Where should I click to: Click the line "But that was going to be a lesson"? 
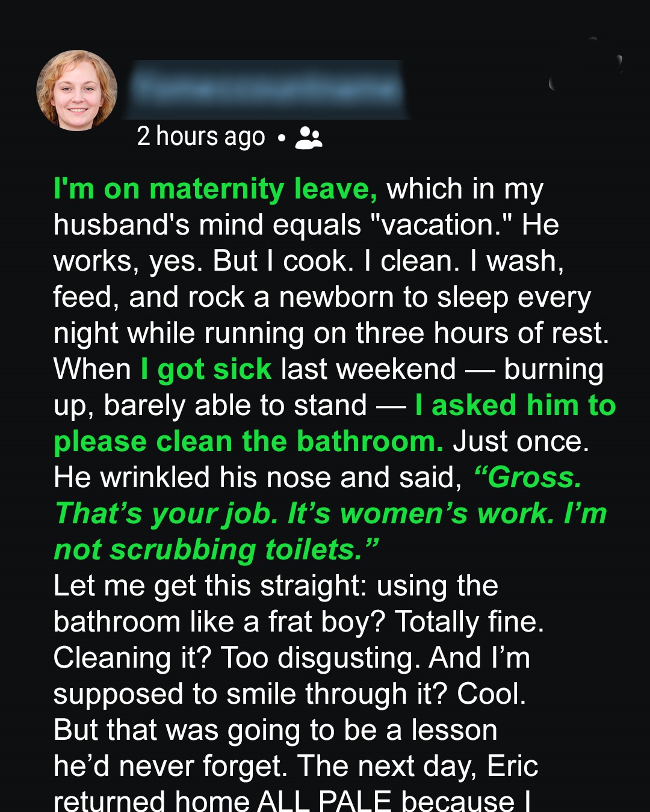coord(275,731)
